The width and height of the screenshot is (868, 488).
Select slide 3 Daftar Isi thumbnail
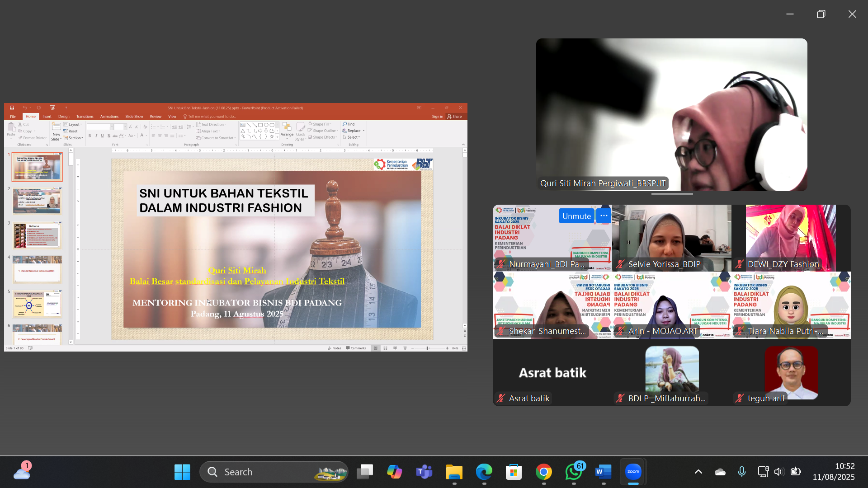(38, 235)
